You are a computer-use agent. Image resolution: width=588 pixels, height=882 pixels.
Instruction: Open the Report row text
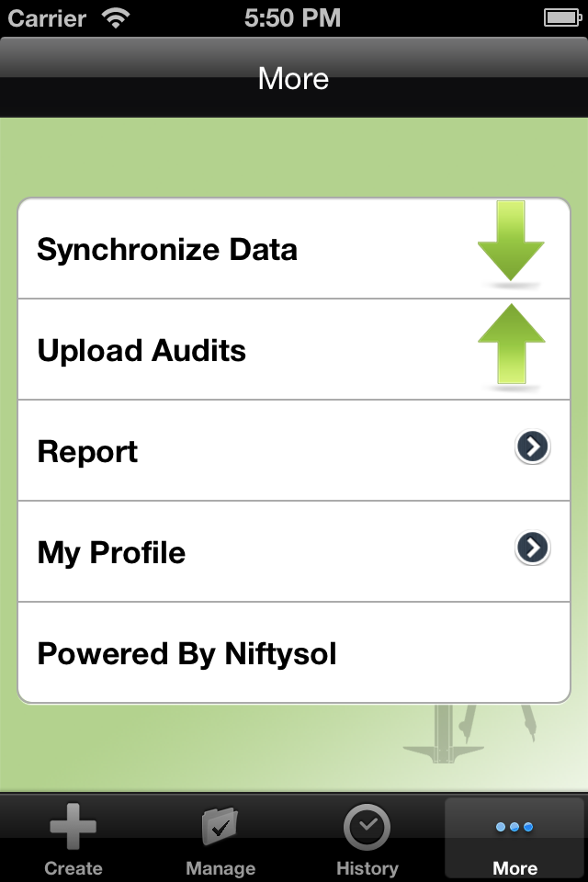(x=87, y=452)
